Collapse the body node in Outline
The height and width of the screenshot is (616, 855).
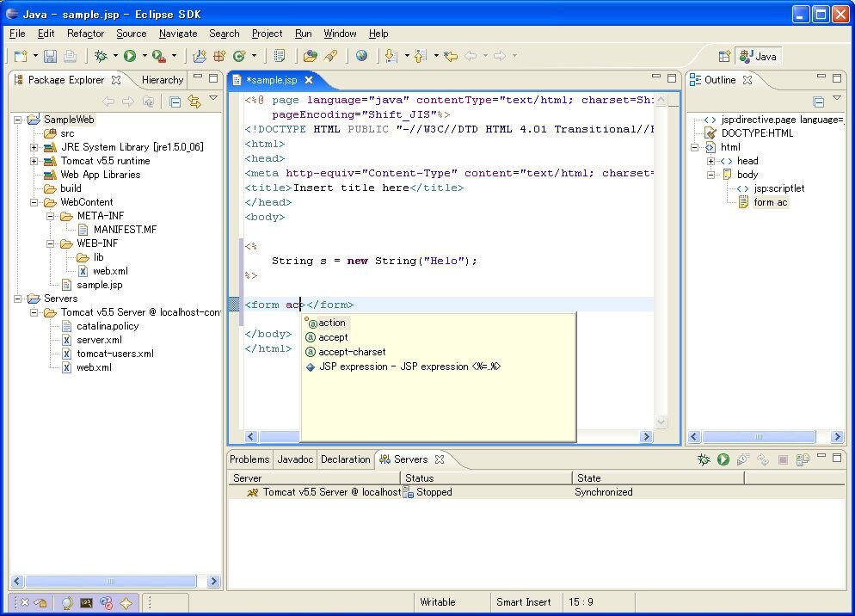click(710, 176)
